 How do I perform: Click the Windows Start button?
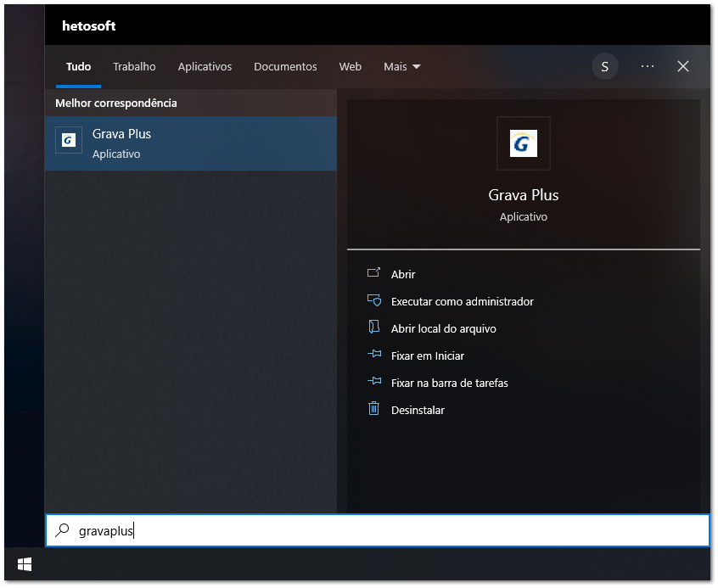tap(24, 563)
